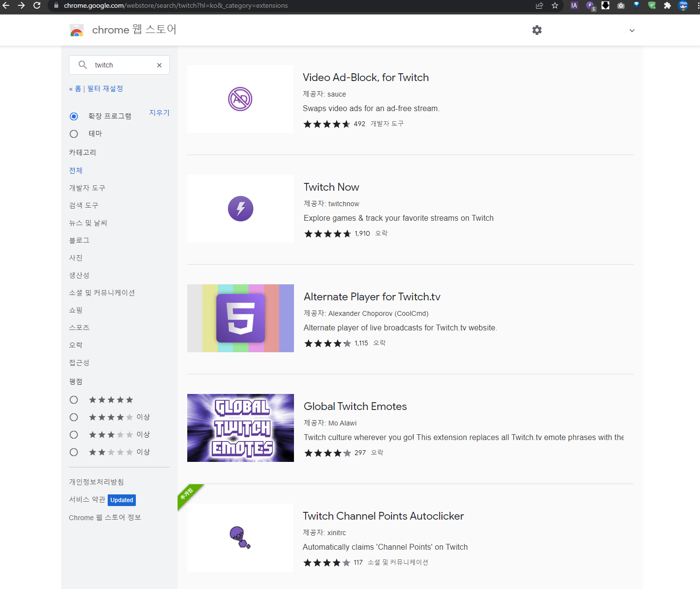Clear the twitch search with X

tap(159, 65)
